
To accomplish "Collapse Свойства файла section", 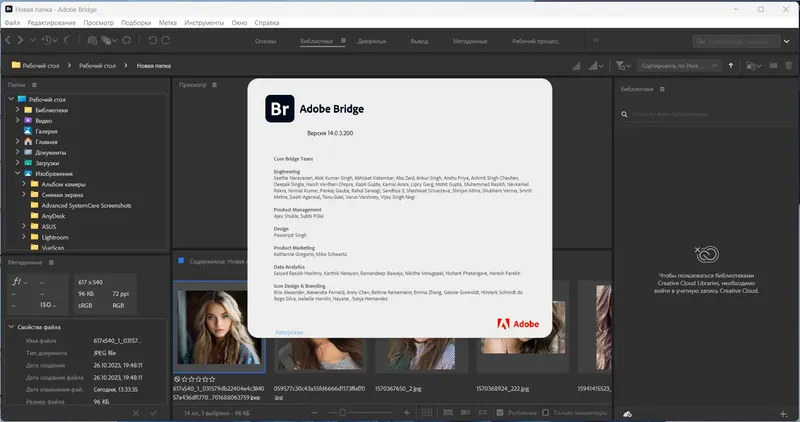I will click(11, 327).
